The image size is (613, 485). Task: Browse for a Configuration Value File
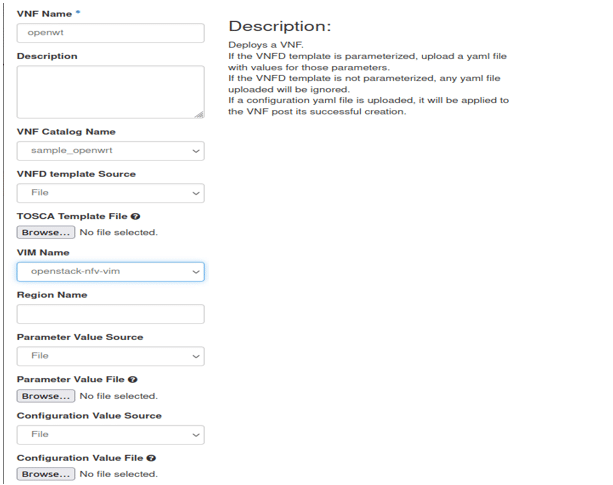click(x=46, y=474)
